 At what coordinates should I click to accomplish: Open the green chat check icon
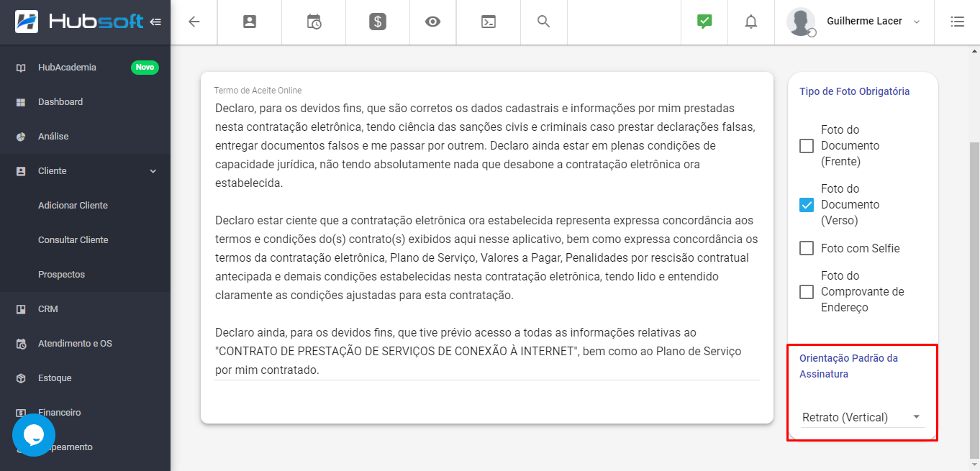704,22
